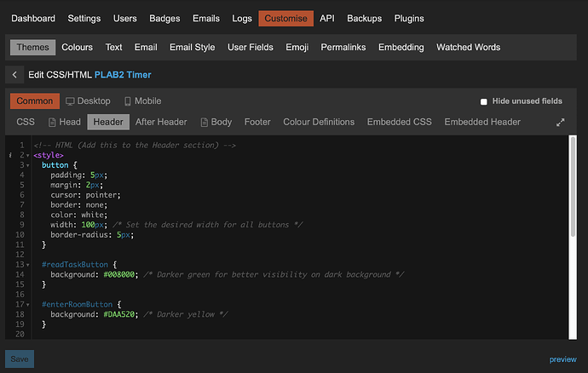This screenshot has width=588, height=373.
Task: Toggle the Hide unused fields checkbox
Action: [484, 101]
